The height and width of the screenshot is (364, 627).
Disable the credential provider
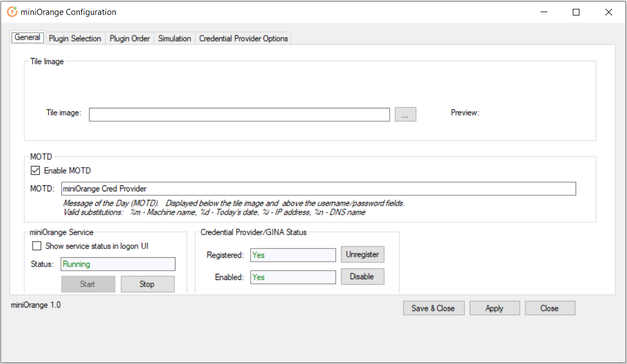coord(362,277)
